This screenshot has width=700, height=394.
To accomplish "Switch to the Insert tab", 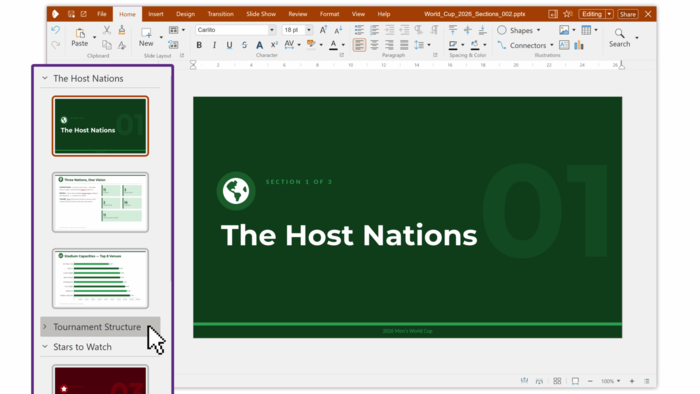I will [x=155, y=14].
